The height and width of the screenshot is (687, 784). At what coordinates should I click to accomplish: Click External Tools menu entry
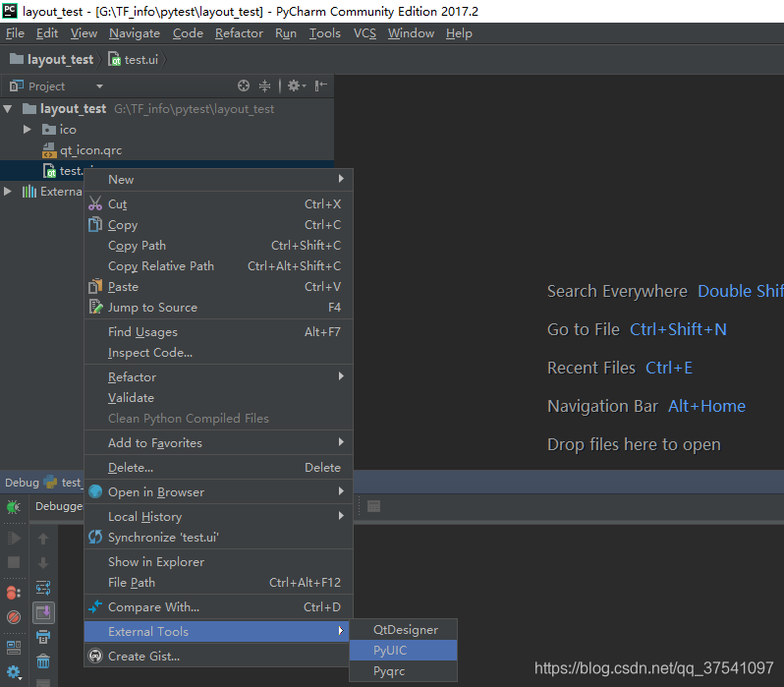click(x=216, y=631)
